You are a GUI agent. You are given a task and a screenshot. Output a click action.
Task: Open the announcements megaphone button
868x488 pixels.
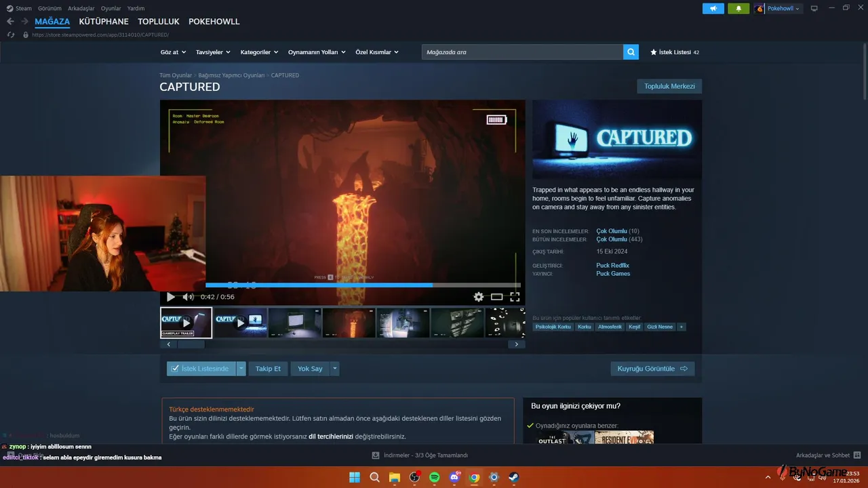(x=713, y=8)
